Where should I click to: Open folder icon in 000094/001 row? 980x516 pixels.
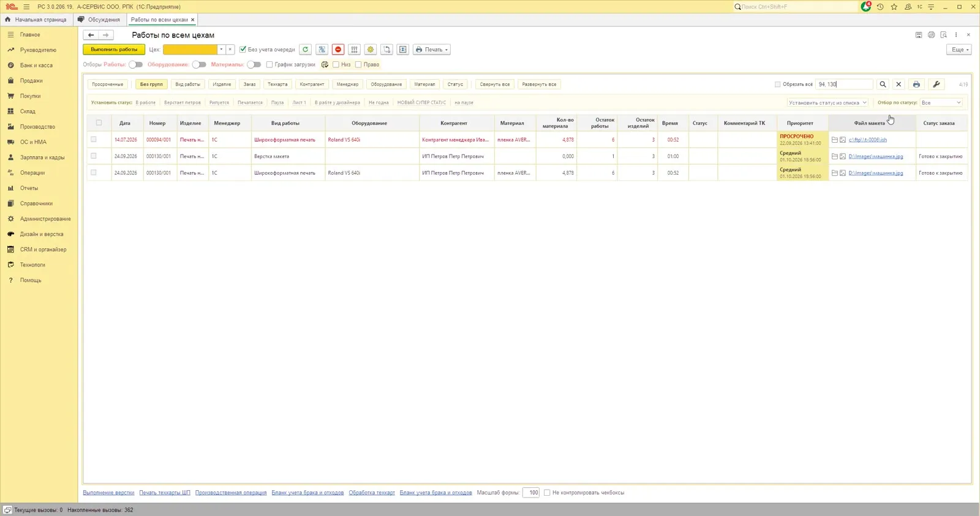point(835,140)
